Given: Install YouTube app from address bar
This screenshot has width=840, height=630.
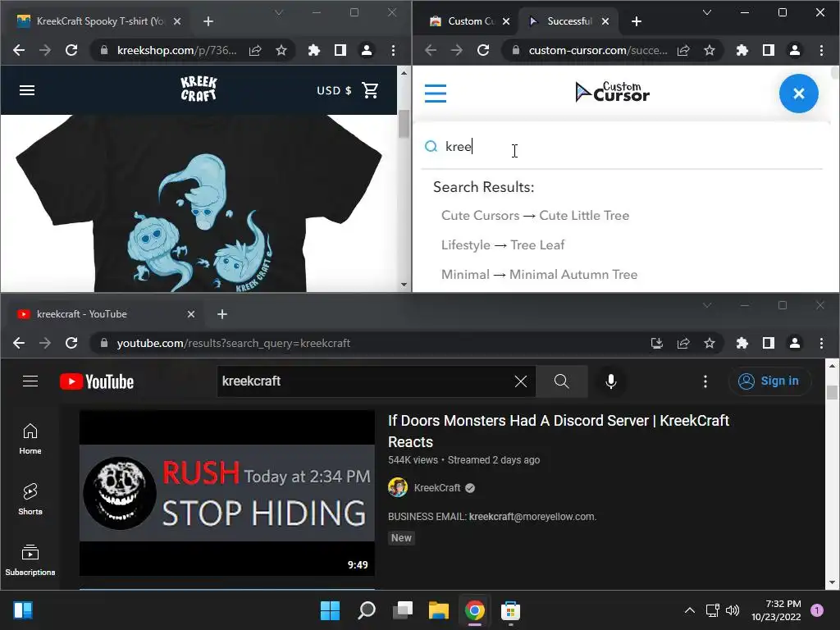Looking at the screenshot, I should (x=657, y=343).
